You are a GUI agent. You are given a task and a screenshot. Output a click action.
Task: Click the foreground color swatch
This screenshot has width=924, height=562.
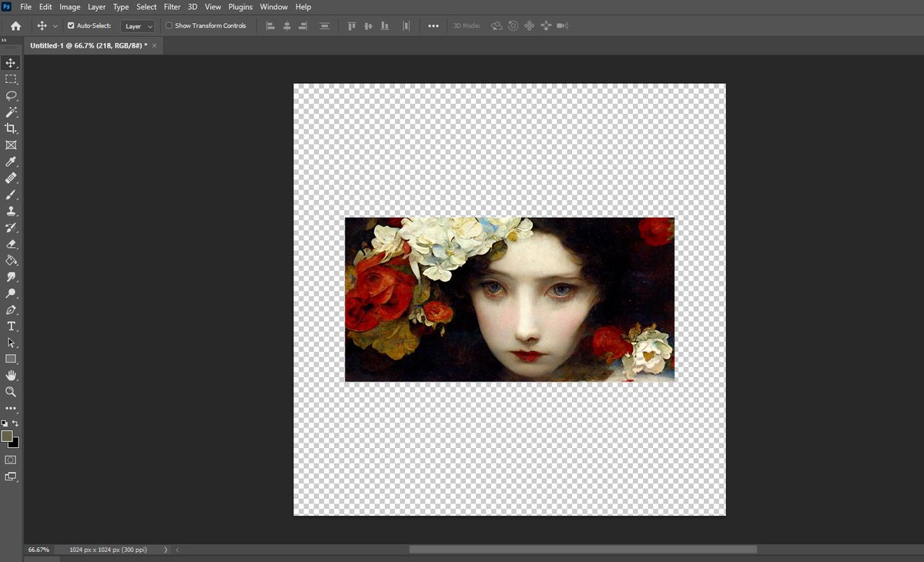point(7,437)
